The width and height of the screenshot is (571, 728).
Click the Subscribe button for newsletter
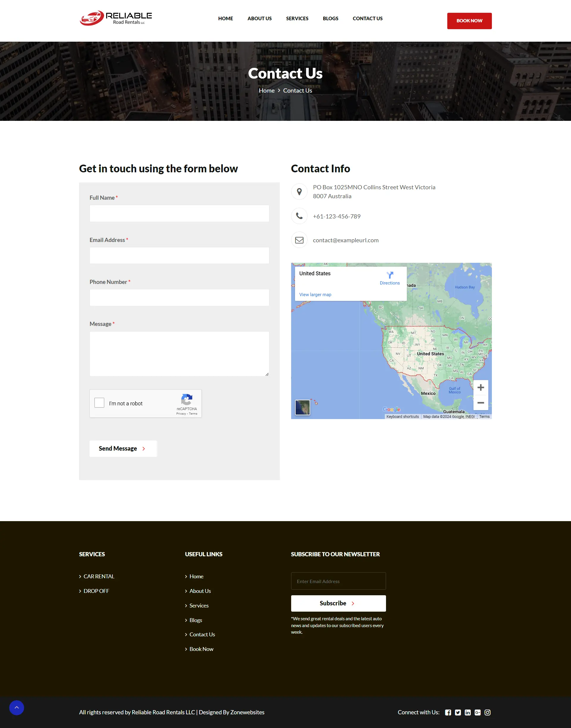338,603
